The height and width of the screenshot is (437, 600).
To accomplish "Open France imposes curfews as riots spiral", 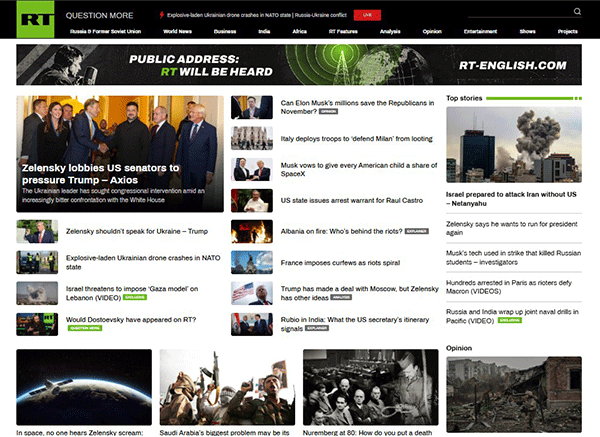I will pyautogui.click(x=340, y=263).
